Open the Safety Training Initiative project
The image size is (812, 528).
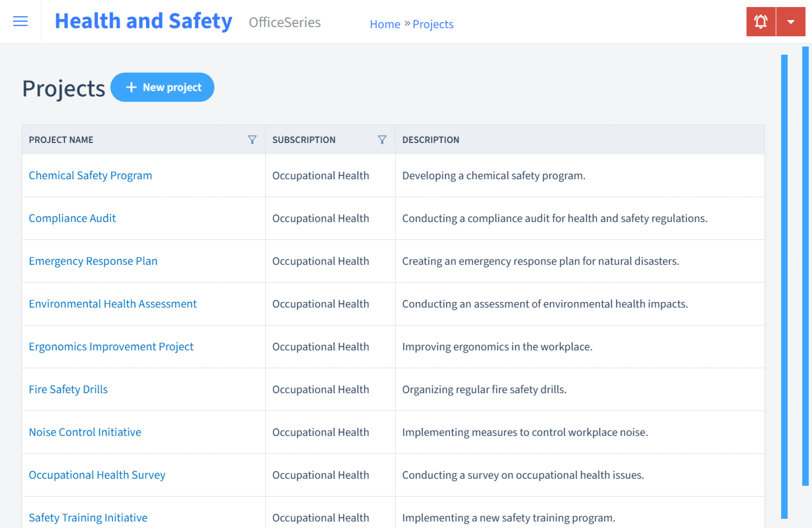click(x=88, y=518)
